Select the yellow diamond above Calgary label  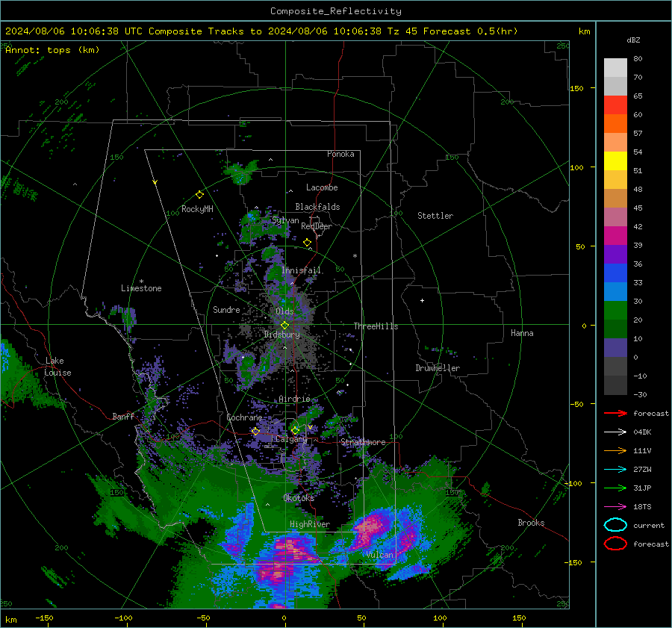click(295, 430)
